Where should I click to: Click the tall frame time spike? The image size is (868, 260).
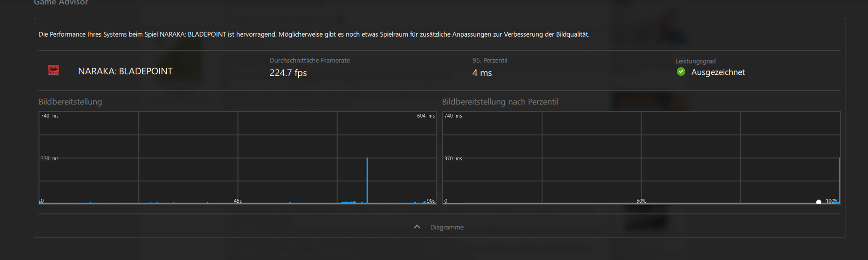367,181
